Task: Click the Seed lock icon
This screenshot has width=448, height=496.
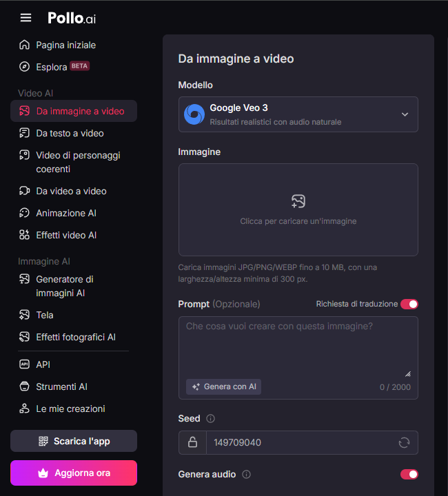Action: pyautogui.click(x=192, y=442)
